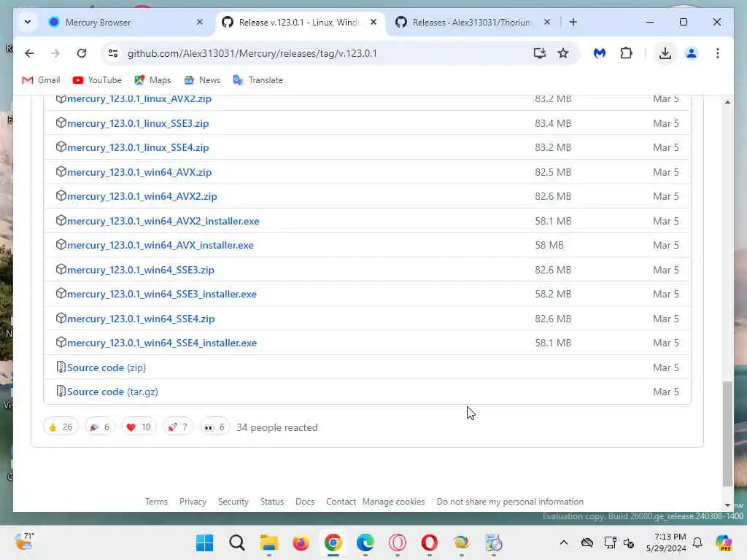Open the YouTube bookmark
747x560 pixels.
(x=97, y=80)
